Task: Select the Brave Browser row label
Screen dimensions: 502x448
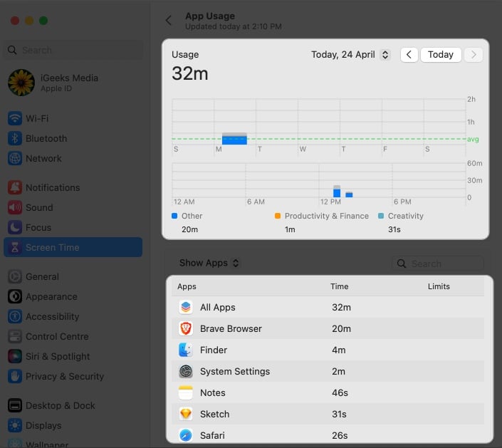Action: 231,328
